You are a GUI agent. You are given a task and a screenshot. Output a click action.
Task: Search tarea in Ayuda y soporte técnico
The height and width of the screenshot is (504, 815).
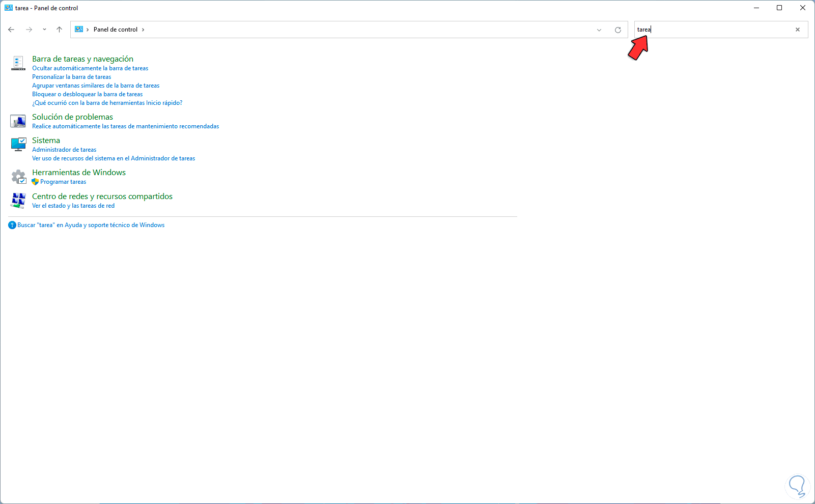(x=91, y=225)
